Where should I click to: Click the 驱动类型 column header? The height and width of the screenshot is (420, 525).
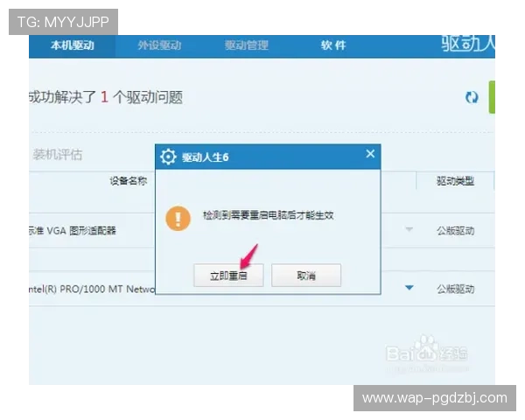[x=455, y=181]
